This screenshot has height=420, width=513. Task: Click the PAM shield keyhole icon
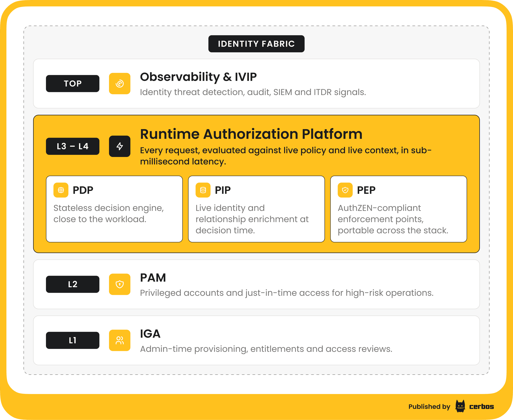(120, 284)
